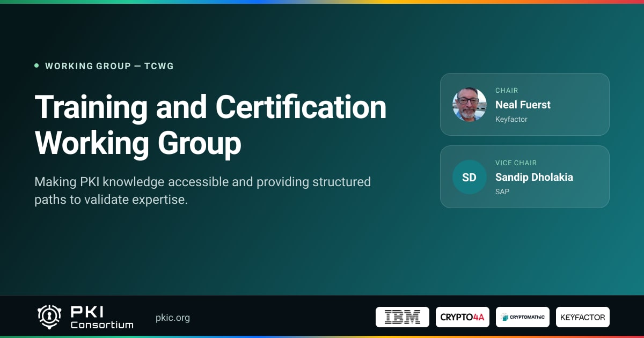Click the VICE CHAIR label
This screenshot has width=644, height=338.
(516, 163)
